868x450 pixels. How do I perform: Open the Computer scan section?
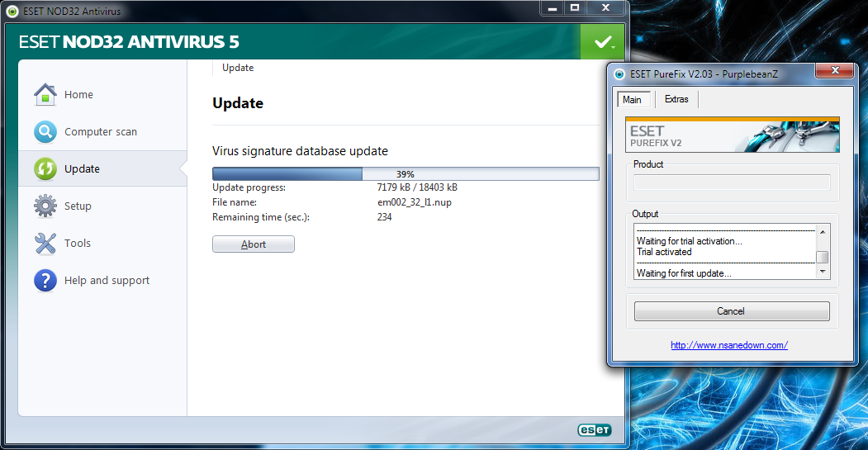point(101,132)
